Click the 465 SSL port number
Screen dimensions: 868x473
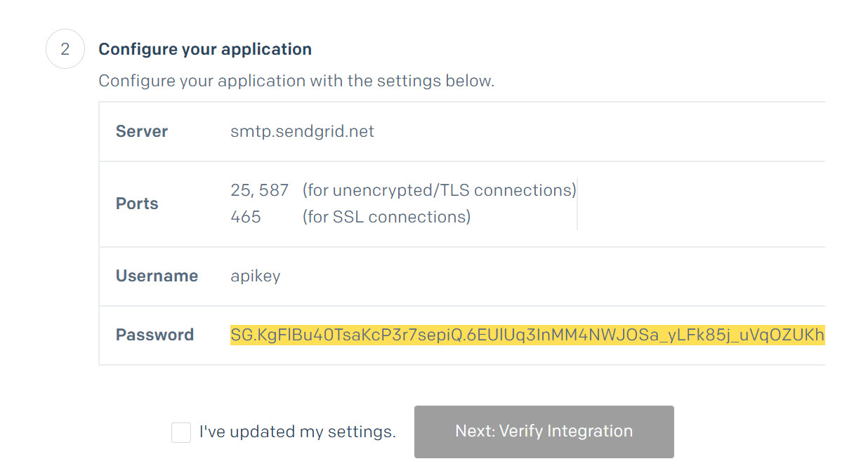click(246, 217)
